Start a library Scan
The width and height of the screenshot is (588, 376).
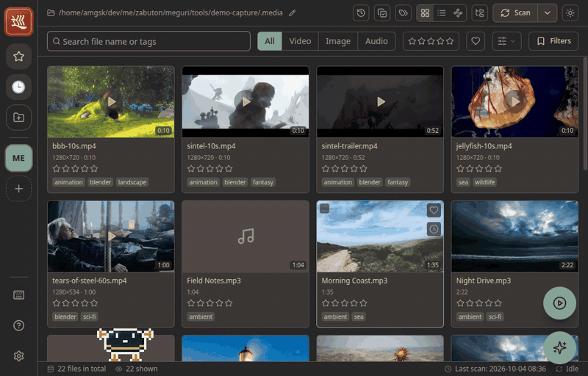[x=515, y=13]
